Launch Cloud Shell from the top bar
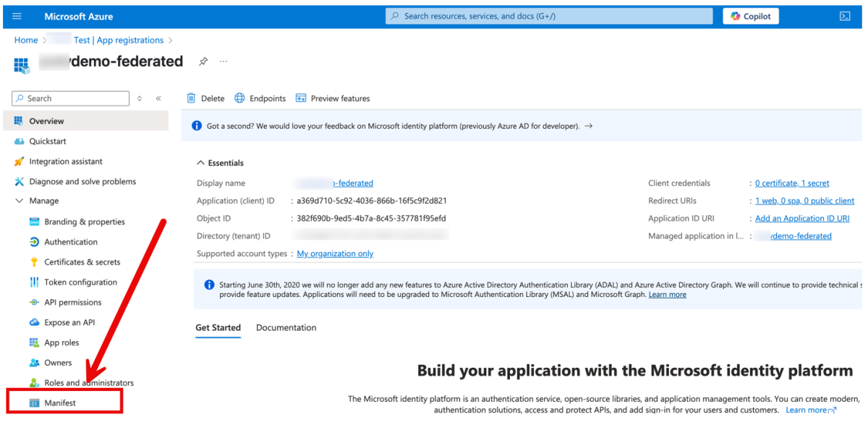This screenshot has width=868, height=425. click(844, 16)
